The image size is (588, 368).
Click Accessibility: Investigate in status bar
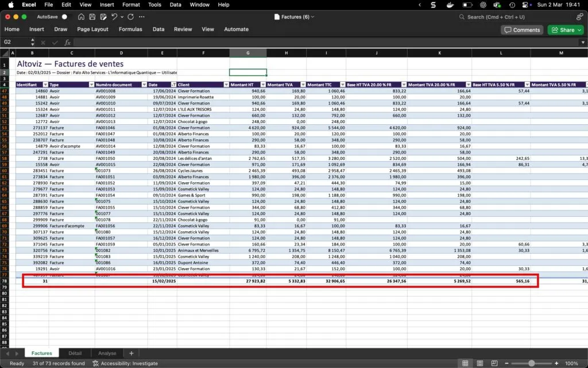tap(125, 363)
